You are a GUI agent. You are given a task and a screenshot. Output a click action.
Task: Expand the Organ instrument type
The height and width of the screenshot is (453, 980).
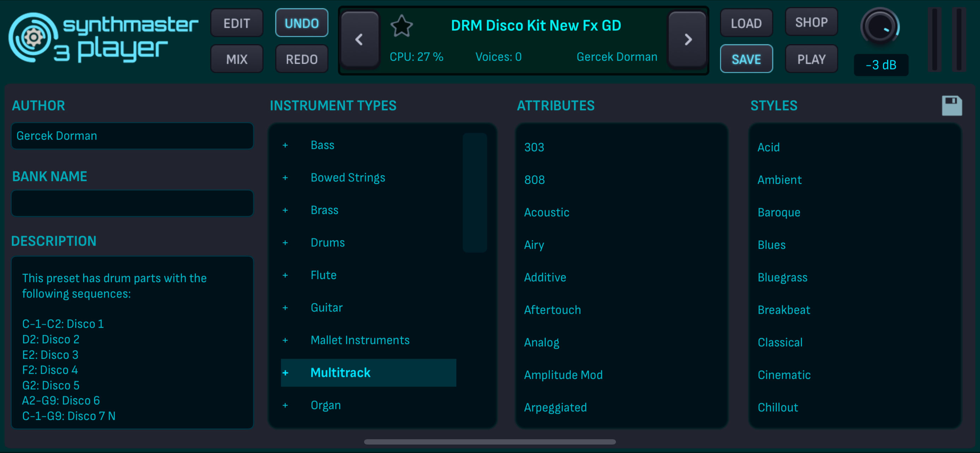(285, 405)
